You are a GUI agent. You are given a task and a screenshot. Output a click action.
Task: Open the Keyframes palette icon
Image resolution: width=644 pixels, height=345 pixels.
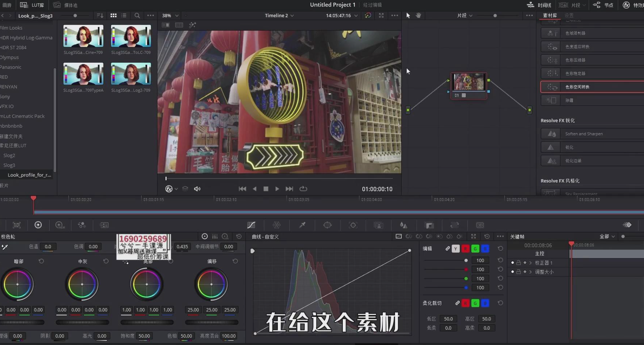[x=627, y=225]
